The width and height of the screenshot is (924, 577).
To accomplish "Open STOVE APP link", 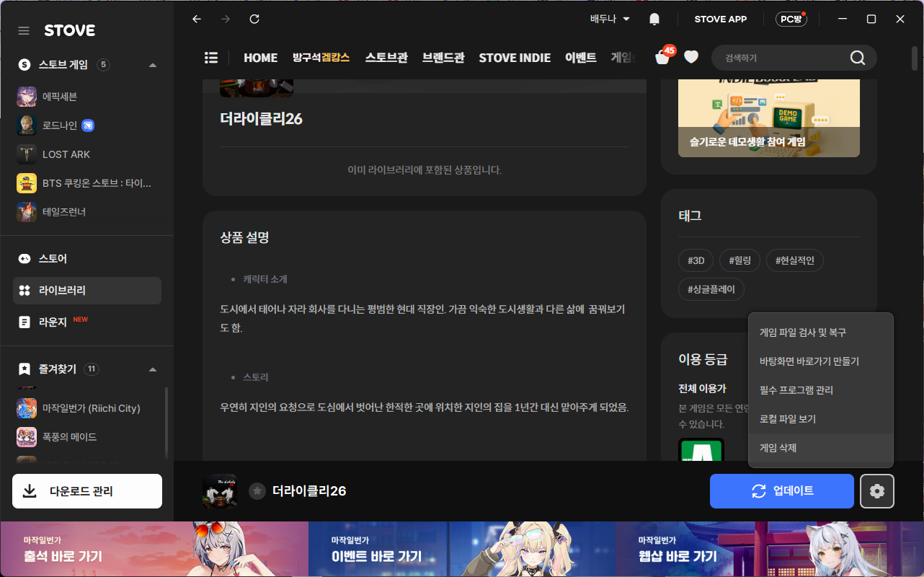I will click(721, 19).
